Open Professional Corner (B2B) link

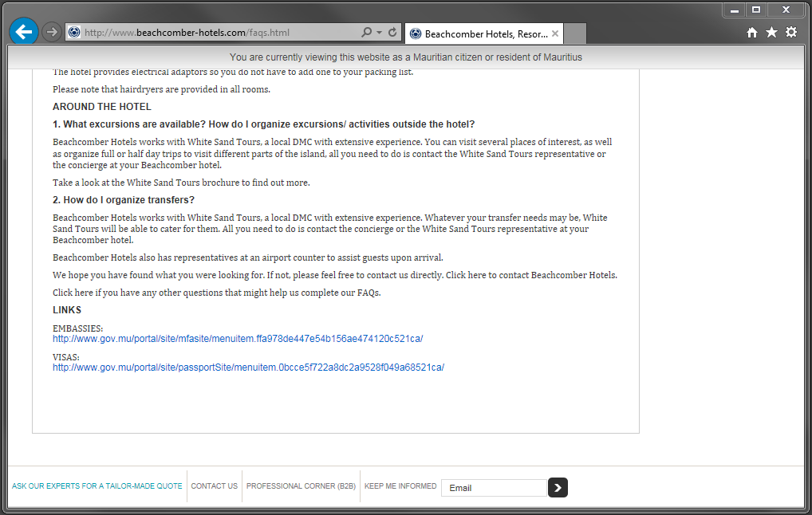301,486
